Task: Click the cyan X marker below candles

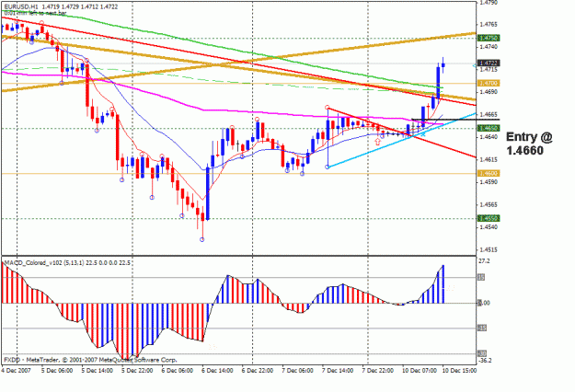Action: click(423, 134)
